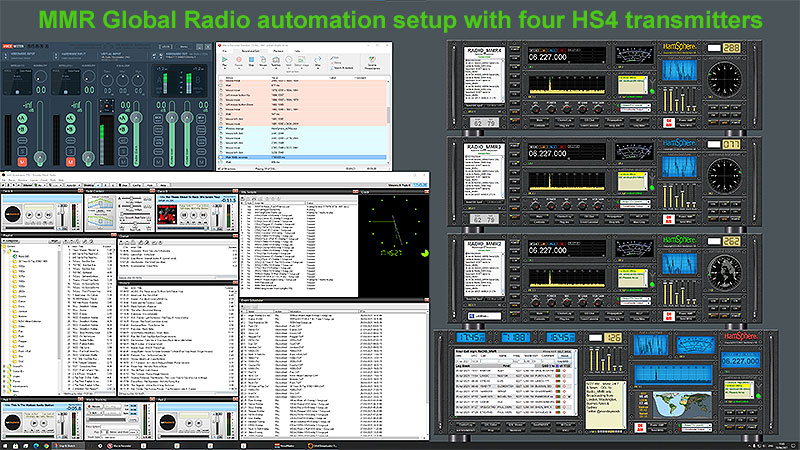
Task: Click DE AR button on second transmitter
Action: pyautogui.click(x=668, y=219)
